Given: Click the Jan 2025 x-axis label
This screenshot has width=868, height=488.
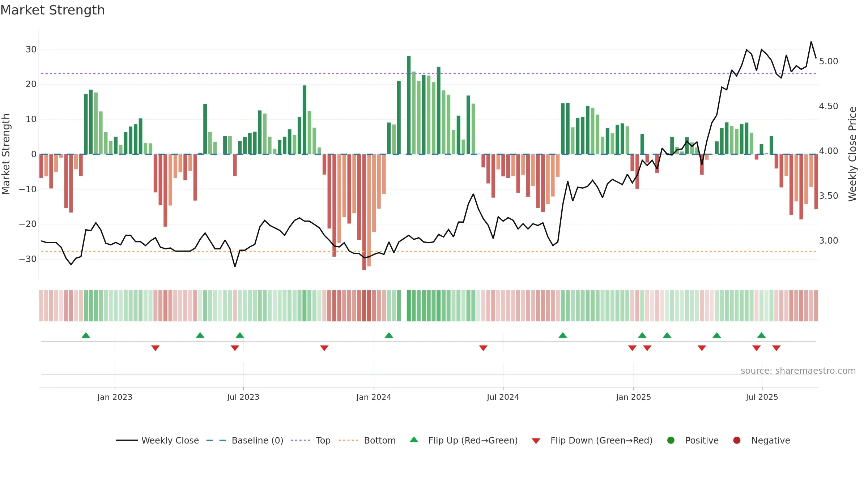Looking at the screenshot, I should point(633,397).
